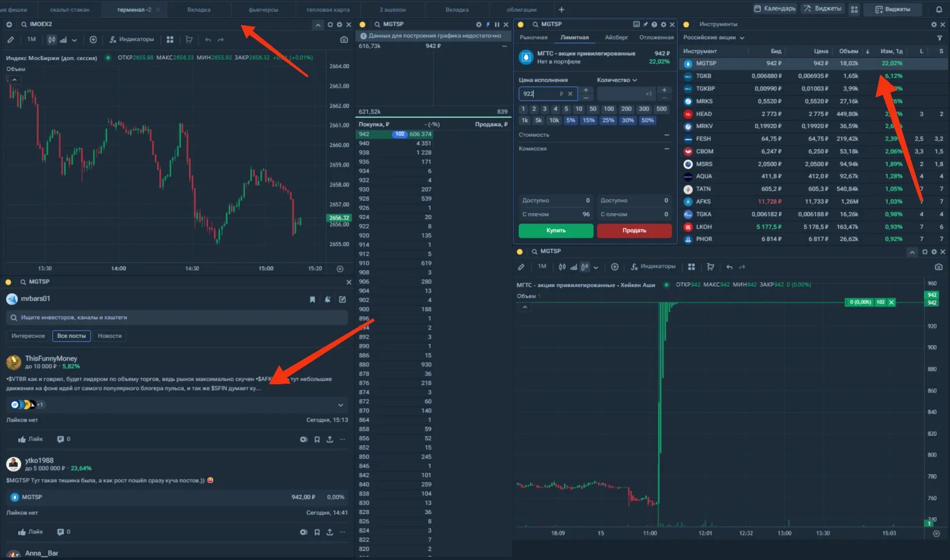Take a snapshot of MGTSP chart with camera icon

(938, 267)
